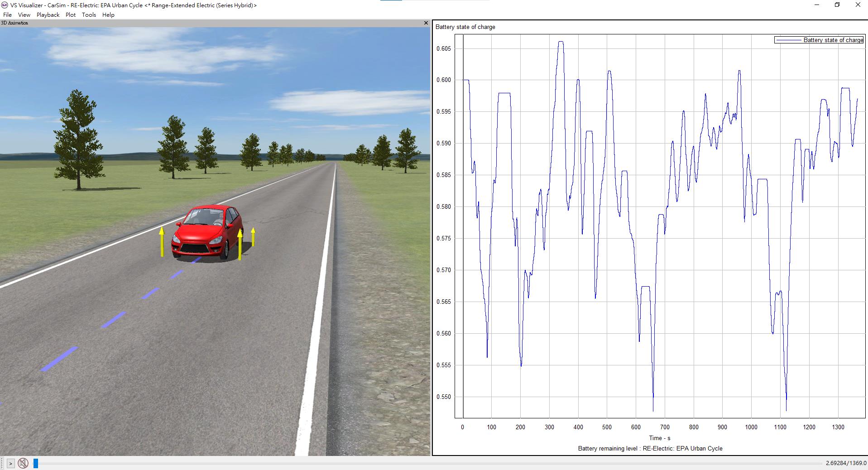Click the VS Visualizer app icon in title bar
Screen dimensions: 868x470
pyautogui.click(x=5, y=5)
